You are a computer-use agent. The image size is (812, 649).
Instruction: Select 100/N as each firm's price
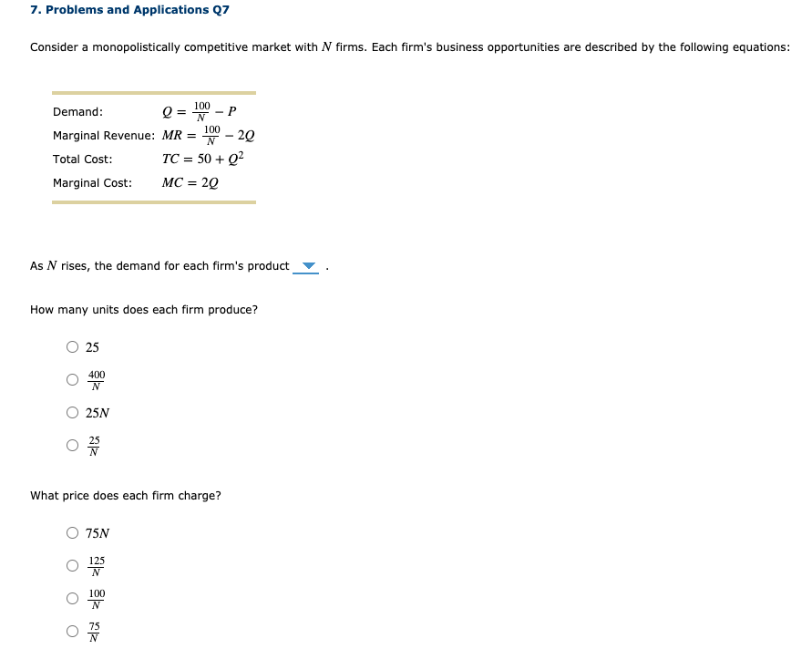click(71, 598)
